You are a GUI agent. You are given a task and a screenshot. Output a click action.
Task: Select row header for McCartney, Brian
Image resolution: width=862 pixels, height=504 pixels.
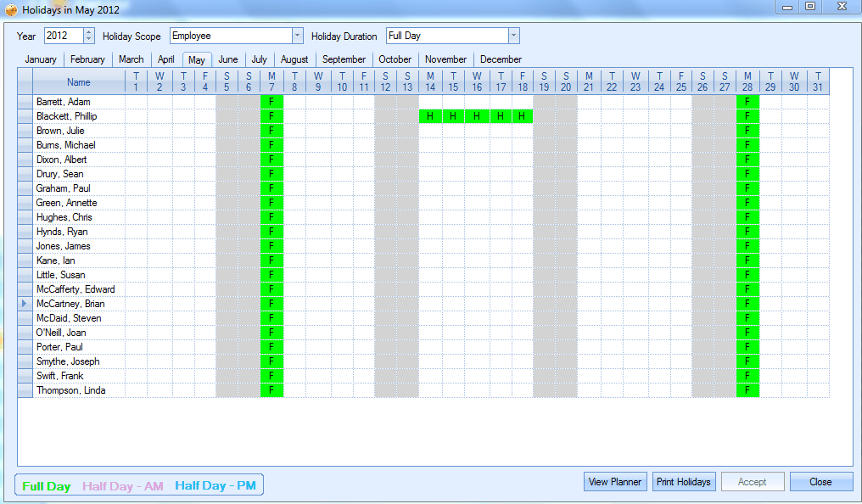click(x=25, y=304)
